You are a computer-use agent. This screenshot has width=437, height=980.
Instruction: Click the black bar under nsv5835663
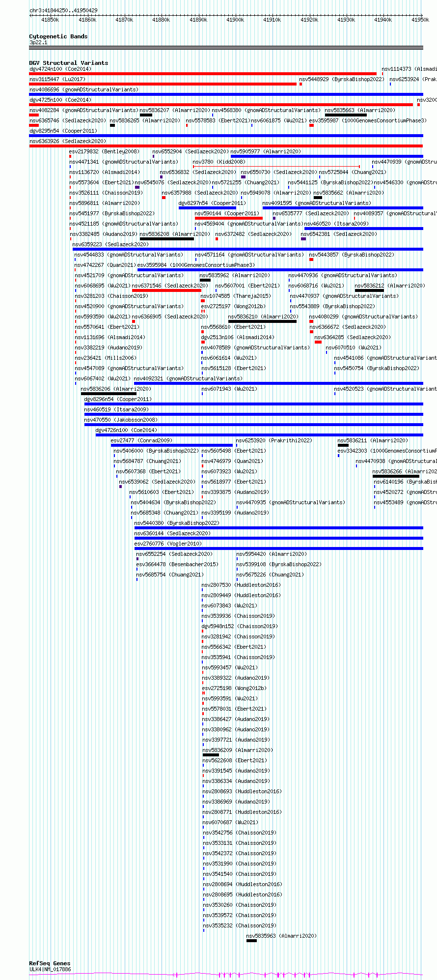(x=346, y=115)
